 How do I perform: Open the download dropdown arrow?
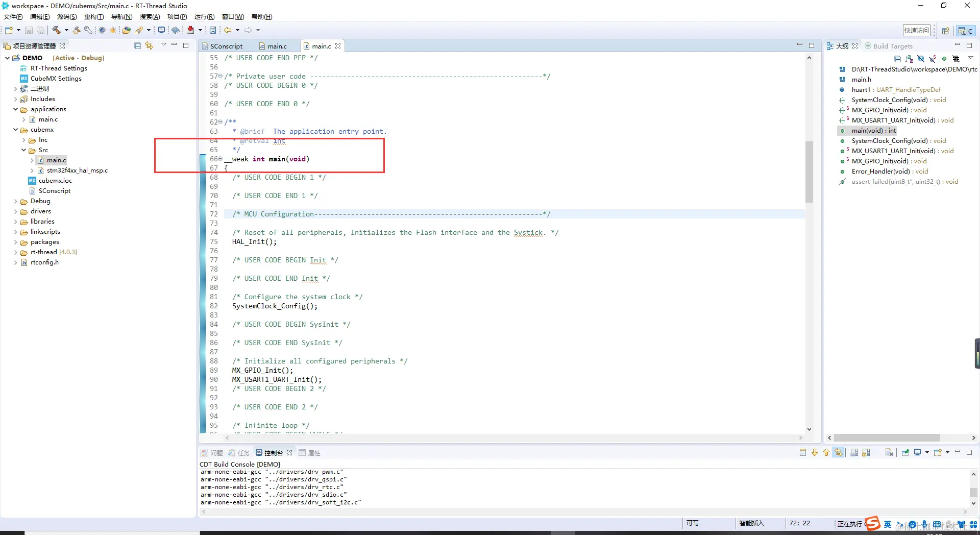[x=200, y=30]
